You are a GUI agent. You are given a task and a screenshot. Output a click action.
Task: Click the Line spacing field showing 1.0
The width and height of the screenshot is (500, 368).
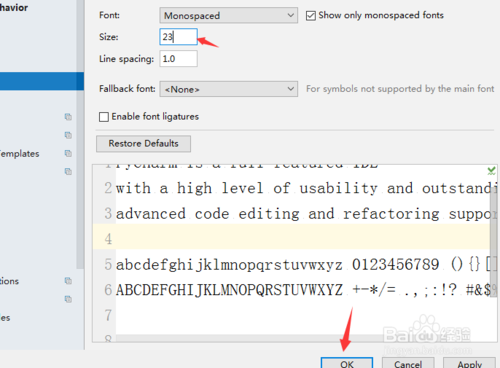[x=178, y=59]
